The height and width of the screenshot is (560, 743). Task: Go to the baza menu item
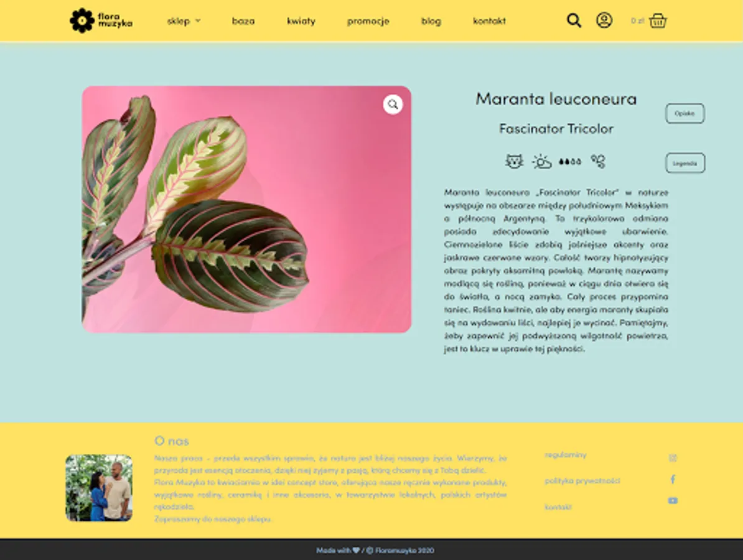tap(243, 21)
